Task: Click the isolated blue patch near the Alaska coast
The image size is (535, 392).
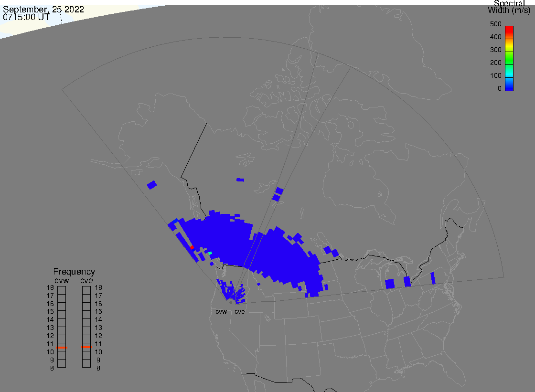Action: click(x=152, y=185)
